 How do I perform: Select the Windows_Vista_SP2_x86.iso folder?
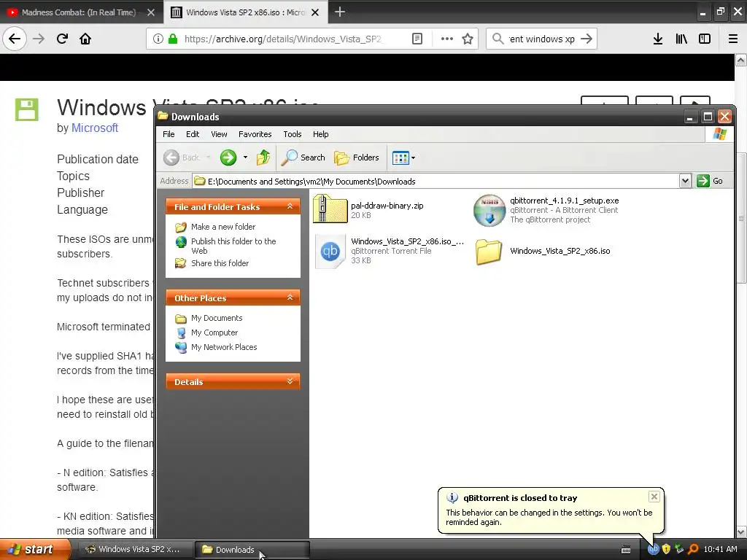pos(543,252)
